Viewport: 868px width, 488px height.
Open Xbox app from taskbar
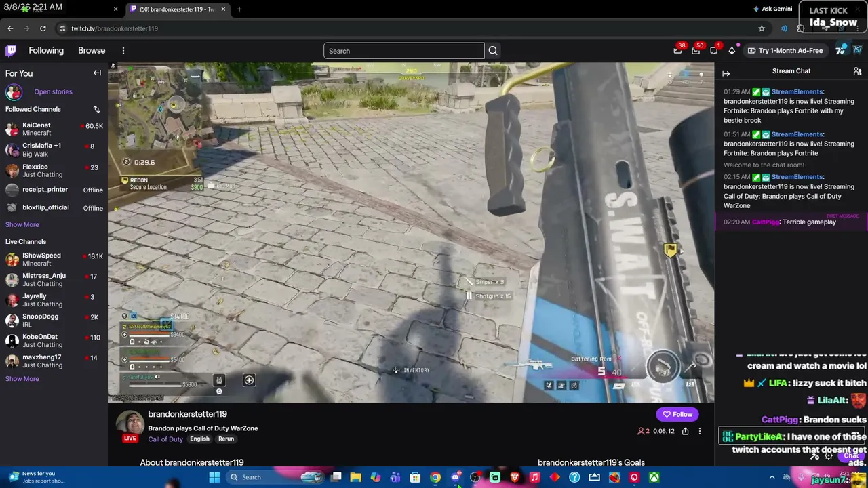pos(654,477)
